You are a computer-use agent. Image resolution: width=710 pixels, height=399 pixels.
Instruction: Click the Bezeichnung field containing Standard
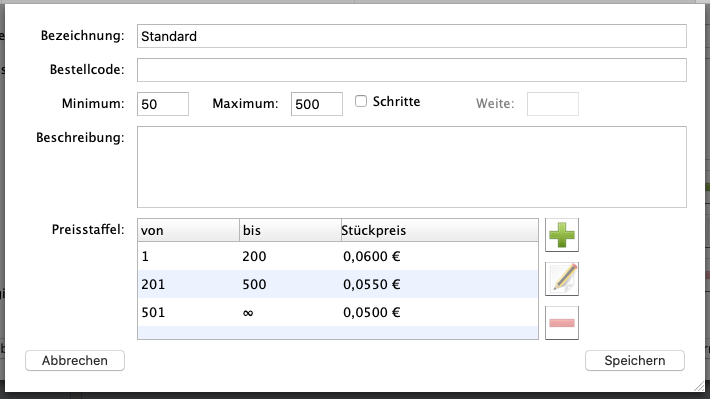tap(412, 36)
